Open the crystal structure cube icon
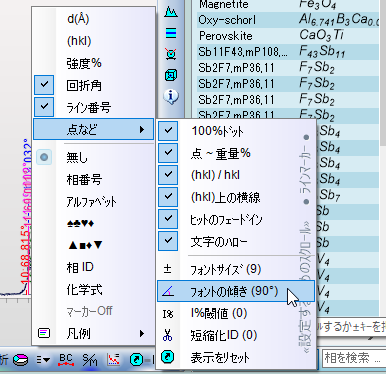 tap(171, 75)
